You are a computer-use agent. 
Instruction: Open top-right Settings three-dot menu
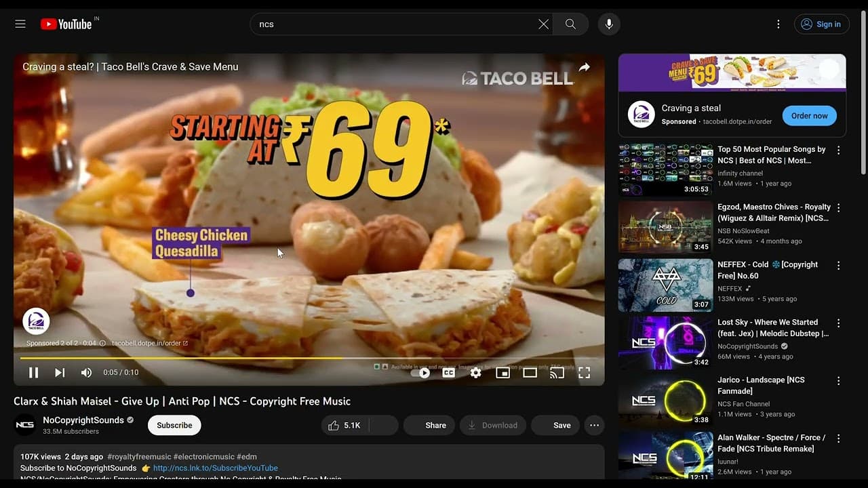pos(778,24)
